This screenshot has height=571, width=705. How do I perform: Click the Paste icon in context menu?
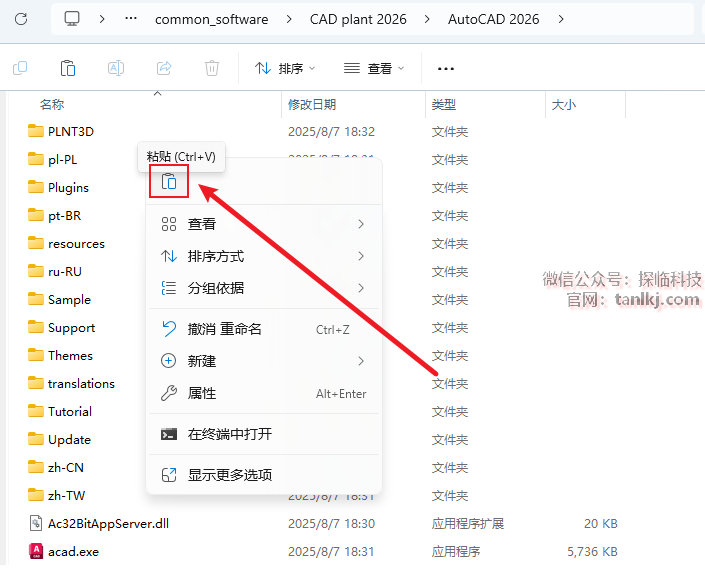pyautogui.click(x=169, y=182)
